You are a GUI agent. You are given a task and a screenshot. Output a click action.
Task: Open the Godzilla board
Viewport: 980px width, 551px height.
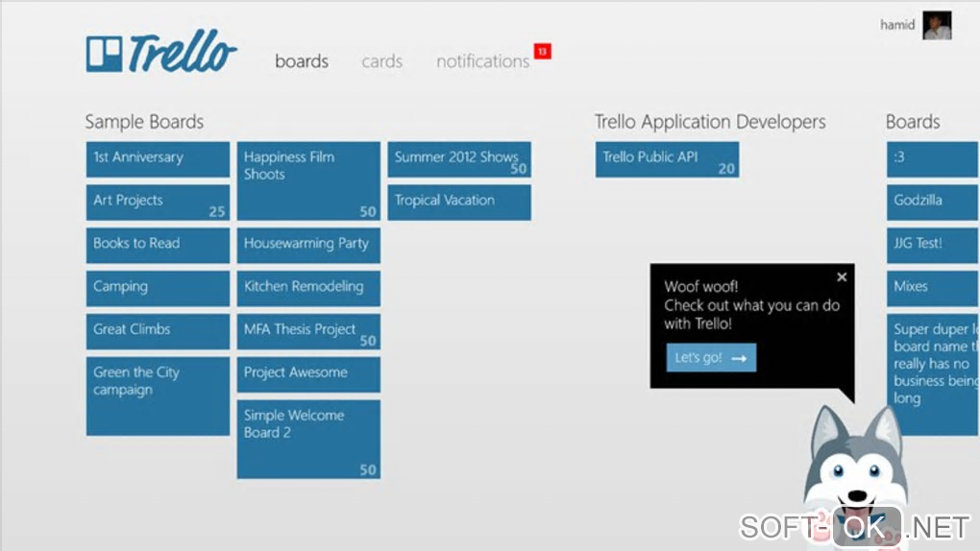click(933, 203)
